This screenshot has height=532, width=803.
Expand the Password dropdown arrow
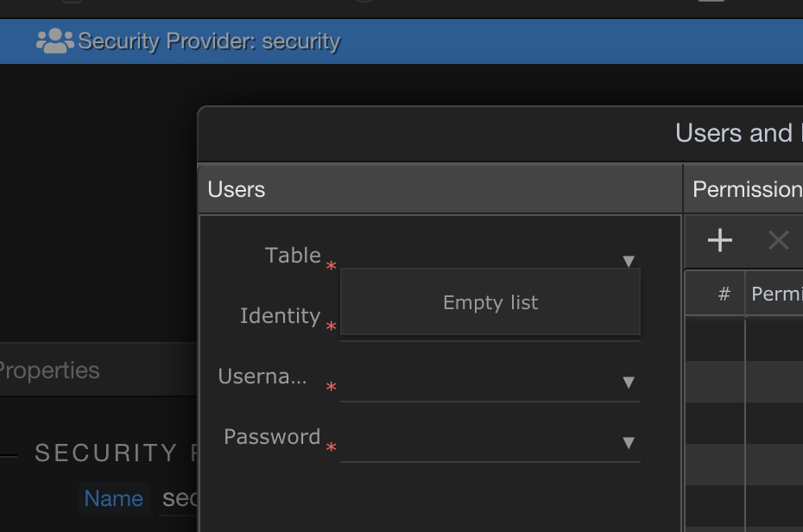[x=629, y=442]
